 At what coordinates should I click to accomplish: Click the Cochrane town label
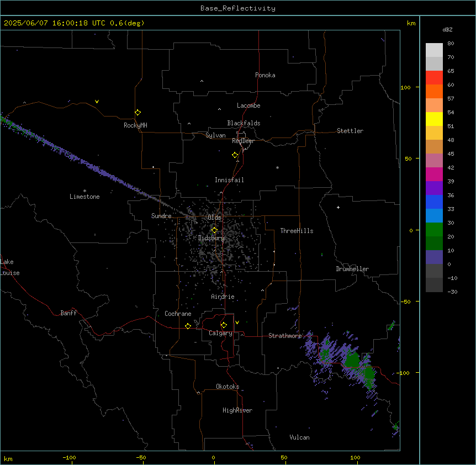pyautogui.click(x=178, y=314)
